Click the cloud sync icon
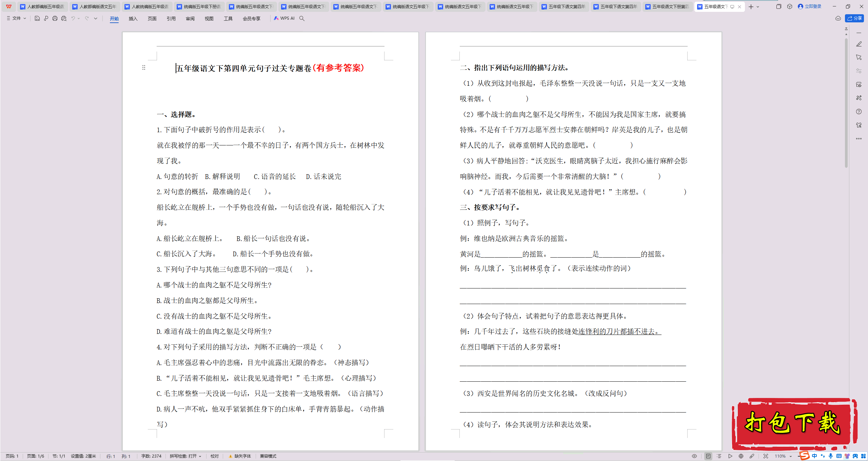The height and width of the screenshot is (461, 868). tap(838, 18)
